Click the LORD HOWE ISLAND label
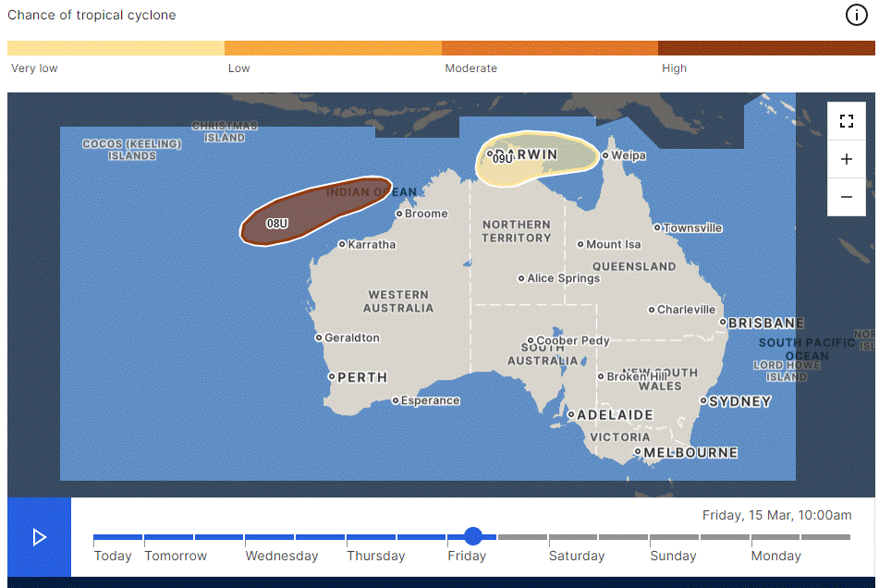 coord(787,371)
